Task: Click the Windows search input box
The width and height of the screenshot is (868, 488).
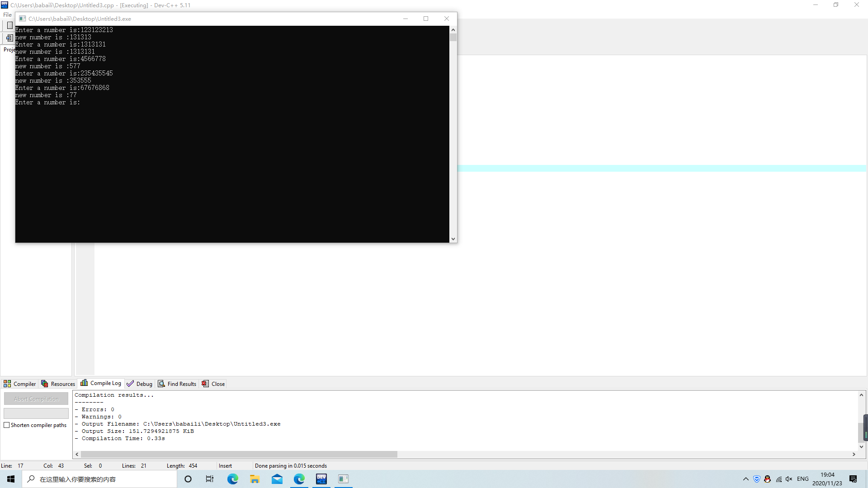Action: pos(99,479)
